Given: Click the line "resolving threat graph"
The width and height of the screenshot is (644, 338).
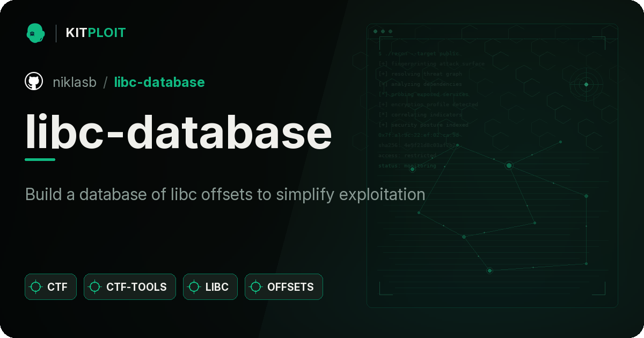Looking at the screenshot, I should 420,74.
